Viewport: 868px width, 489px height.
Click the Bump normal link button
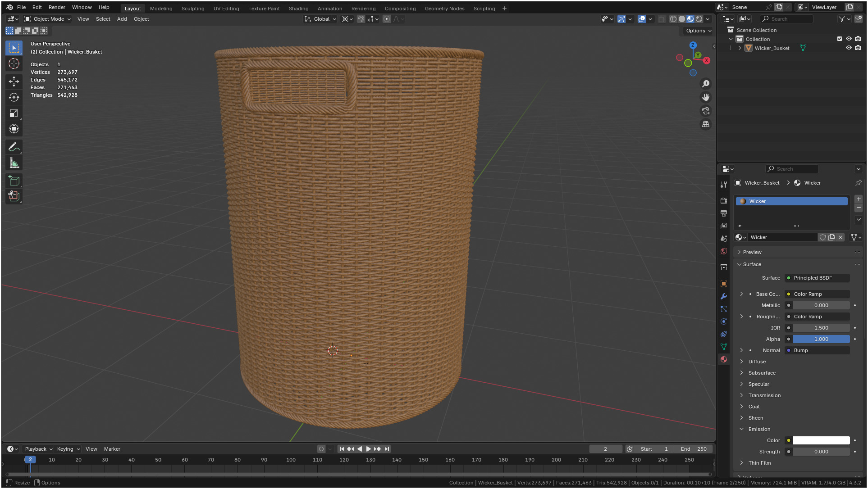point(817,350)
